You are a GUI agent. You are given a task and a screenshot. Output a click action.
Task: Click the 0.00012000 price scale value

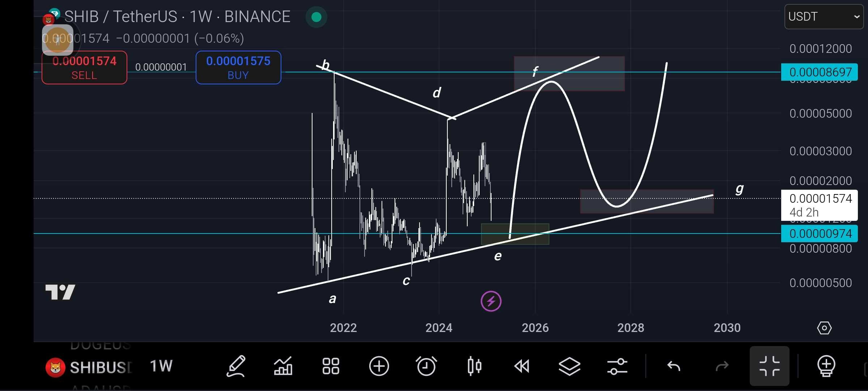(x=821, y=49)
